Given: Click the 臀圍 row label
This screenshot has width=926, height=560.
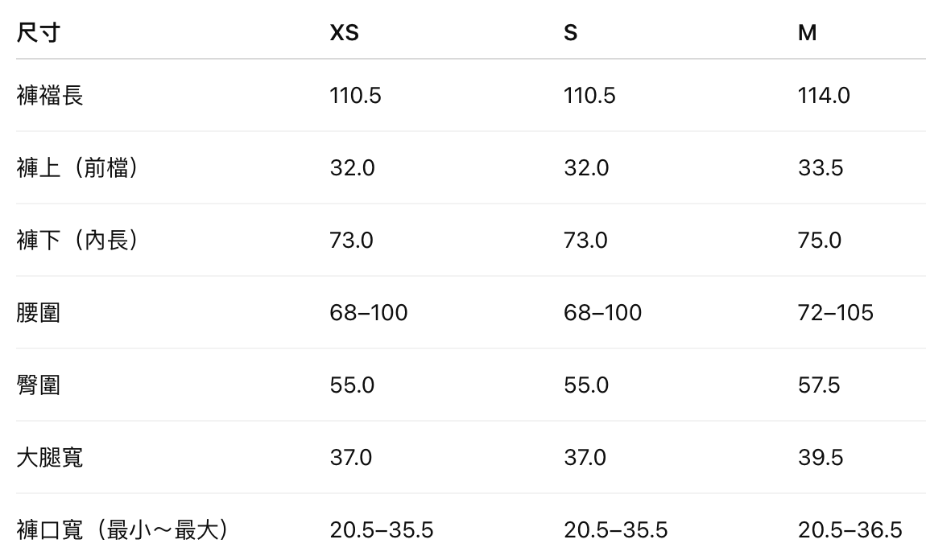Looking at the screenshot, I should tap(38, 385).
